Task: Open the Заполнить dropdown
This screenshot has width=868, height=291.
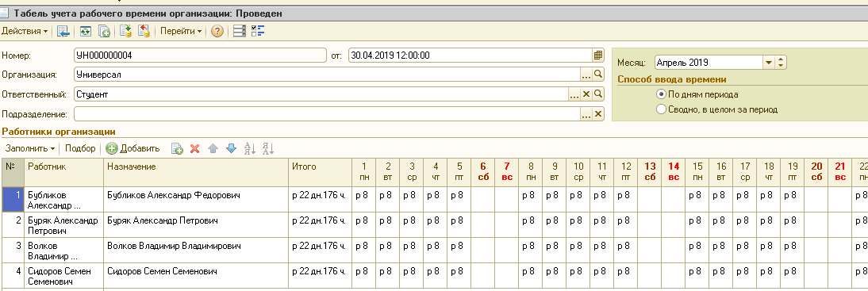Action: 30,148
